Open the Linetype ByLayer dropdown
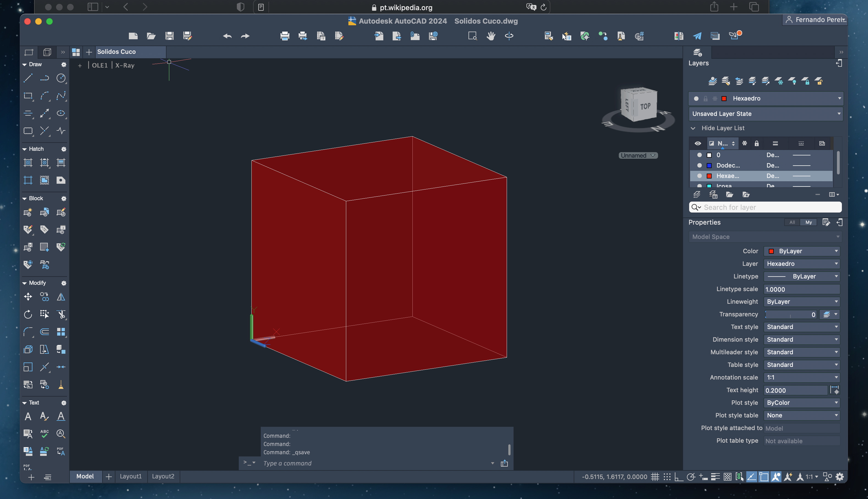868x499 pixels. (x=802, y=276)
